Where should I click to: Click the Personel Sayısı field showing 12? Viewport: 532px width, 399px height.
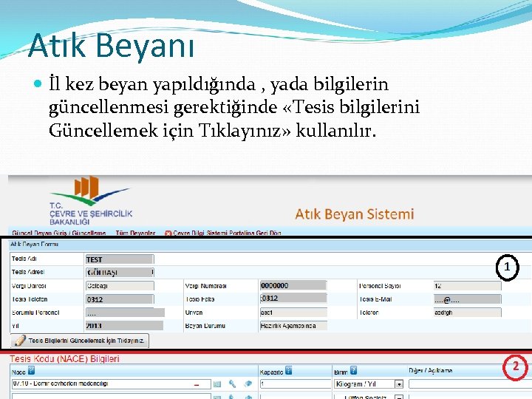(x=467, y=286)
